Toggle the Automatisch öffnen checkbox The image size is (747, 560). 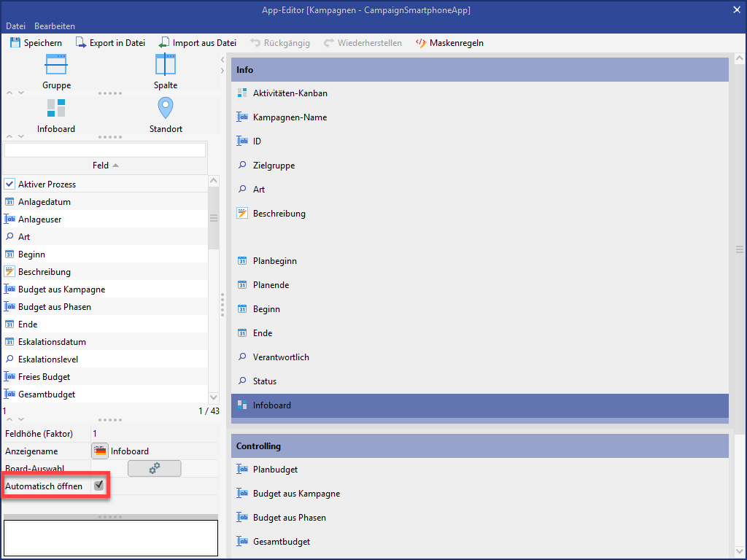[99, 486]
